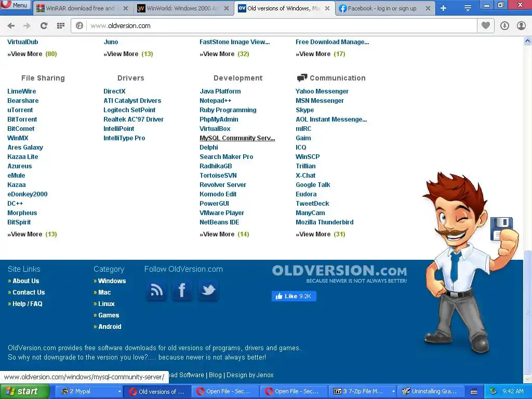This screenshot has width=532, height=399.
Task: Click the system tray network icon
Action: pos(494,392)
